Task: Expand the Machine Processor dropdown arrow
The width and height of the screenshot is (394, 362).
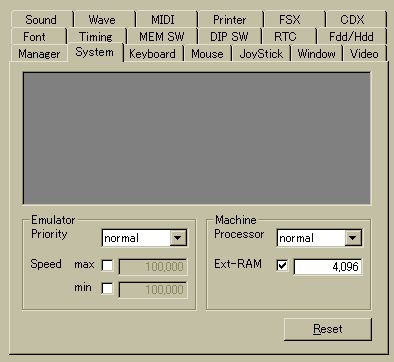Action: coord(353,238)
